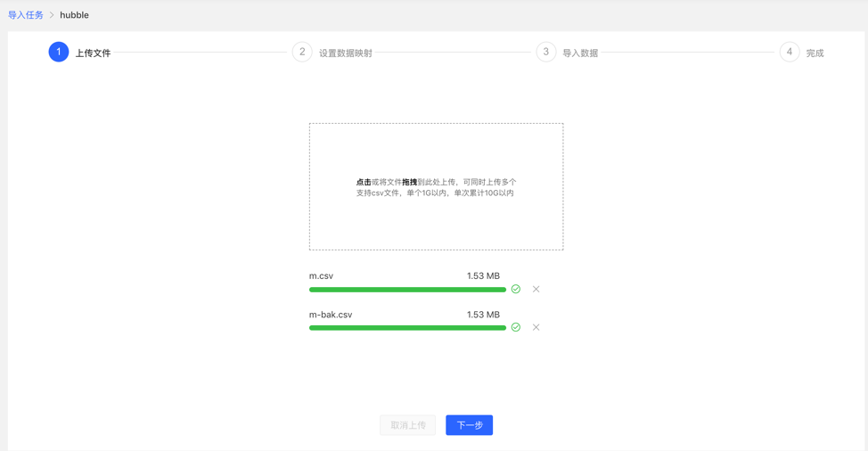Select the step 1 circle icon
868x451 pixels.
[59, 53]
